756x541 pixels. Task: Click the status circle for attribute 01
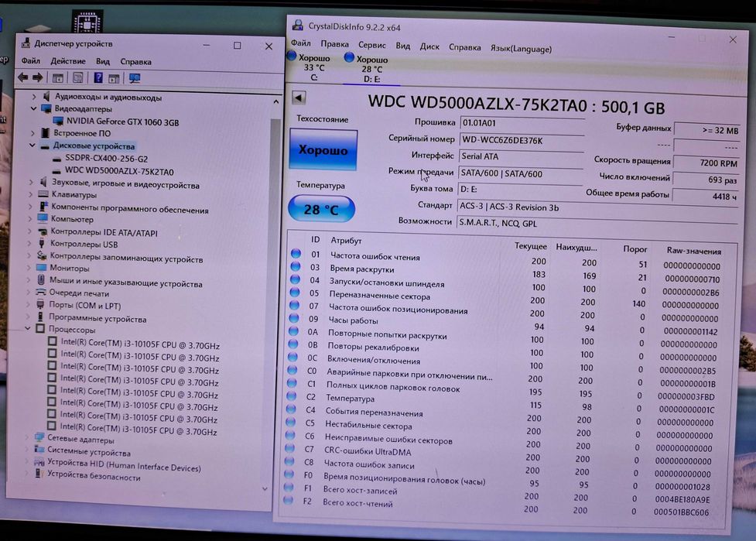(x=296, y=254)
